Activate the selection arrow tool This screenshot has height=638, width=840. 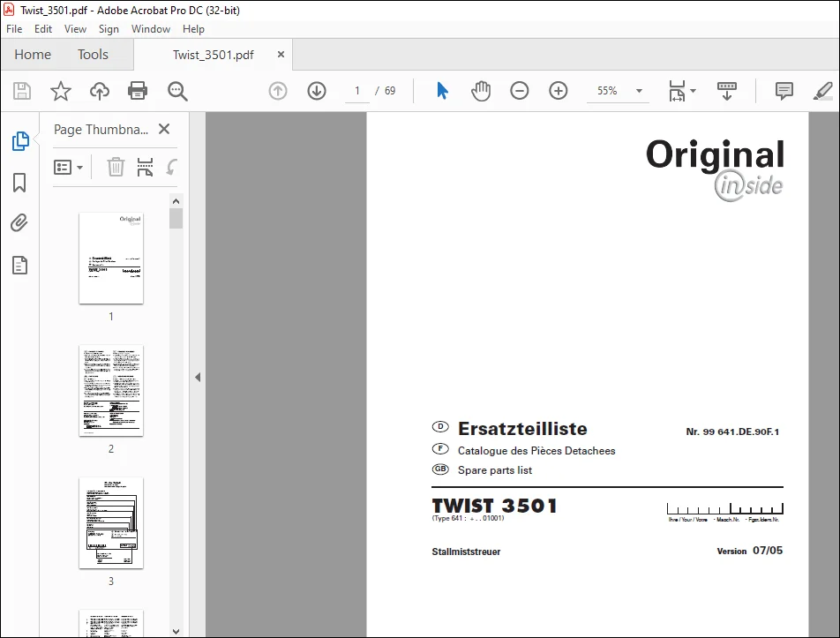(x=442, y=91)
